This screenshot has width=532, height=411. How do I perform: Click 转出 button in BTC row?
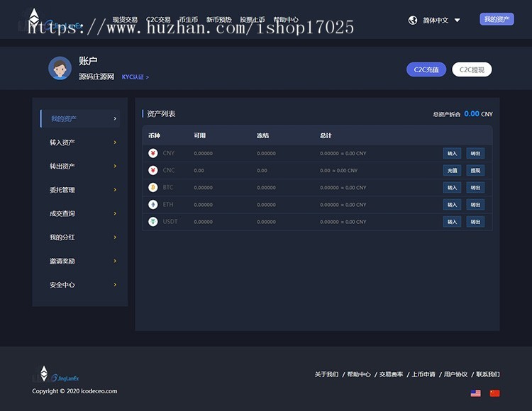point(475,187)
